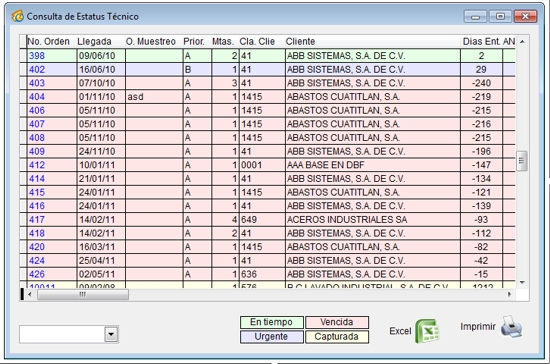Click the Urgente blue legend box
550x364 pixels.
pos(271,337)
